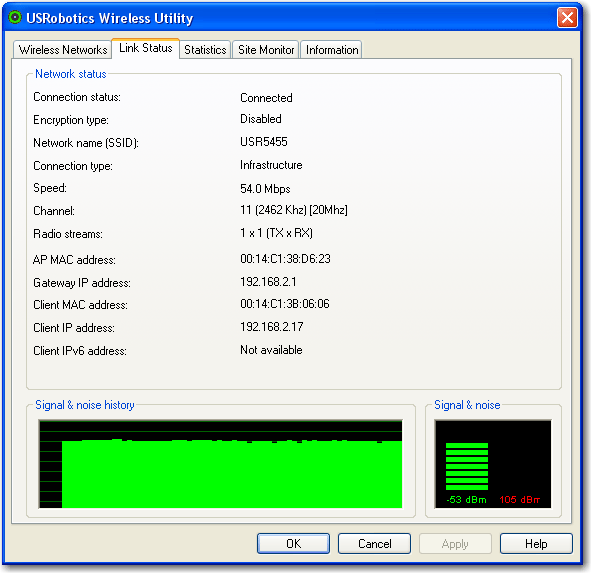Image resolution: width=591 pixels, height=573 pixels.
Task: Open the Statistics tab
Action: coord(205,50)
